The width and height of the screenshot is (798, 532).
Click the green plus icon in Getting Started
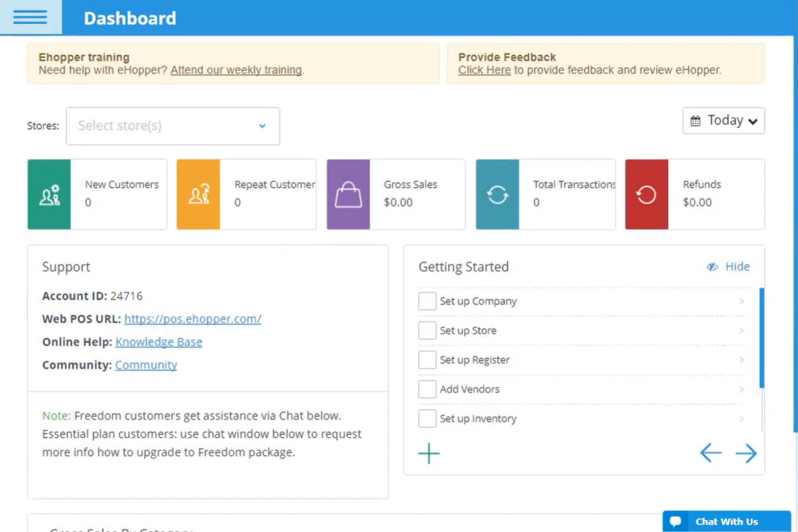pyautogui.click(x=429, y=453)
